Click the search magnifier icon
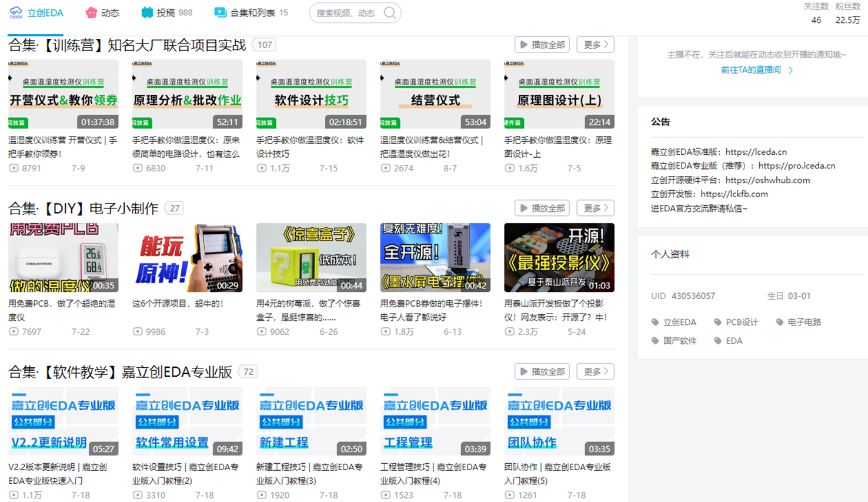Image resolution: width=868 pixels, height=502 pixels. [389, 12]
